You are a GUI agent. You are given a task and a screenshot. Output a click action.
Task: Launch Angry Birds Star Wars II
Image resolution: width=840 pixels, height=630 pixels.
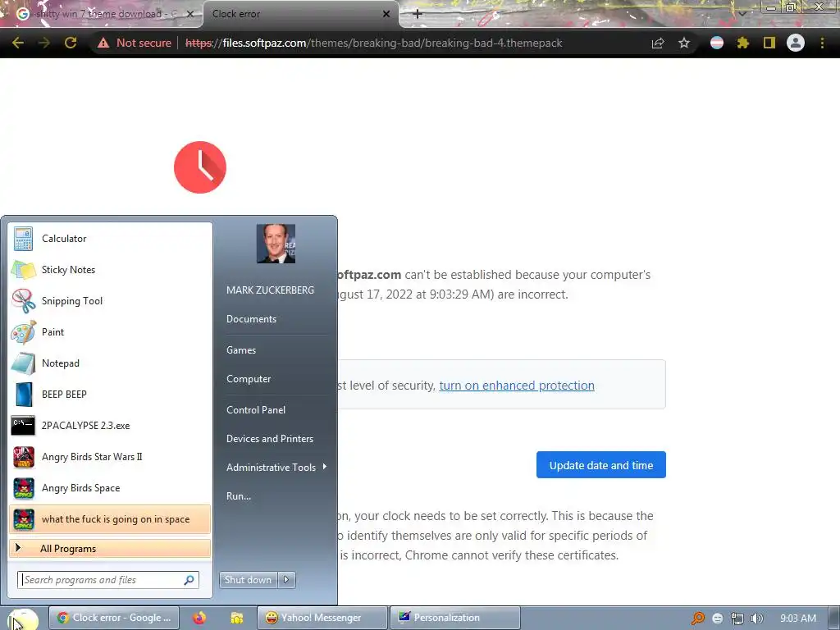[110, 457]
